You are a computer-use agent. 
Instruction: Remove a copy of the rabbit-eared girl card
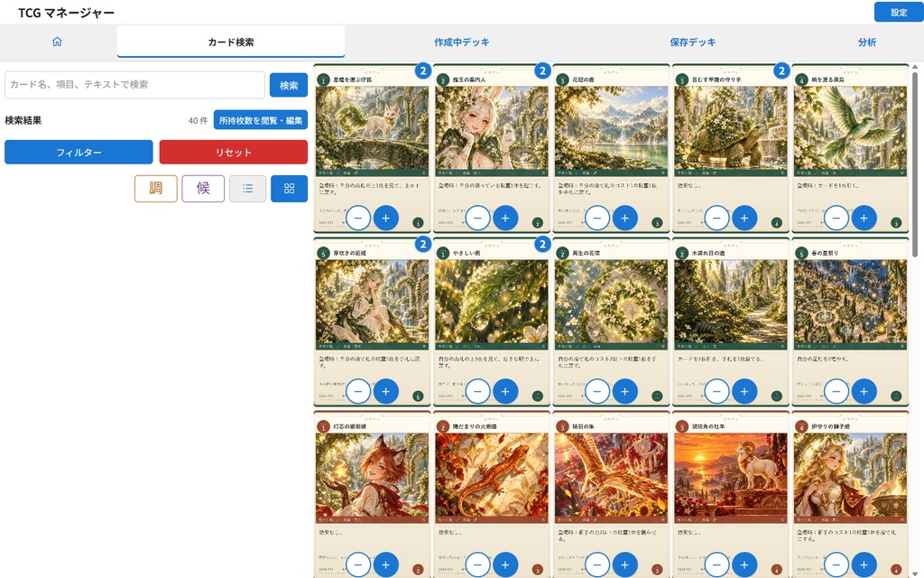[x=478, y=219]
